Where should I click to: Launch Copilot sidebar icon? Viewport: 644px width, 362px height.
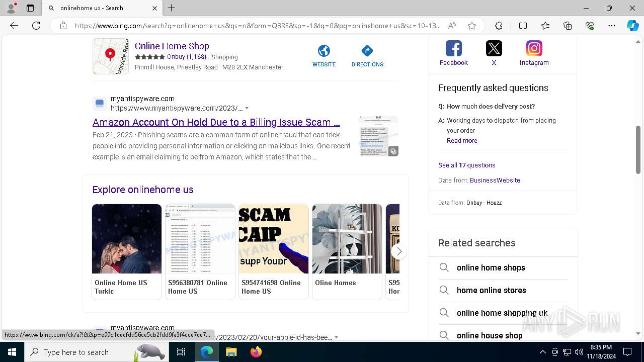[632, 26]
